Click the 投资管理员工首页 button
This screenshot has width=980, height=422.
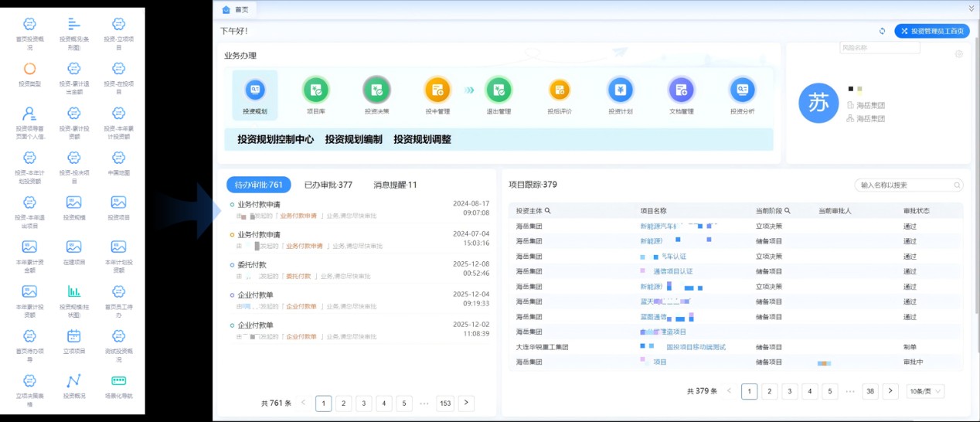(x=932, y=31)
